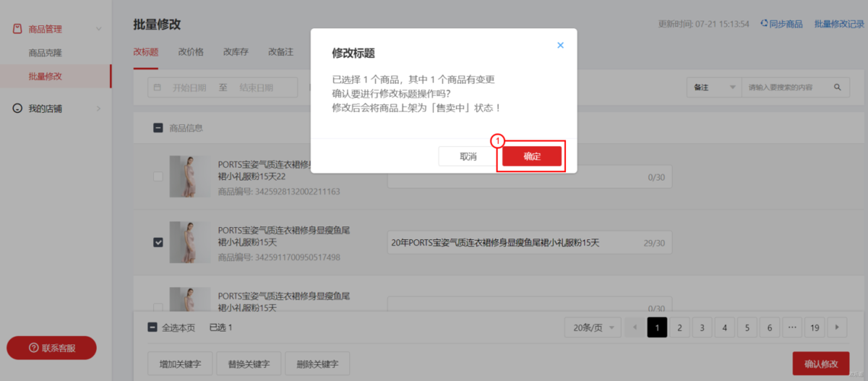Check the product ending 15天22 checkbox

[x=158, y=176]
